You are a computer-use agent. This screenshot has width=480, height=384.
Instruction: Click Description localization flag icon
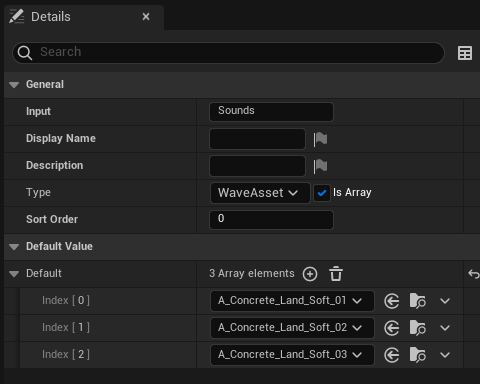[320, 166]
